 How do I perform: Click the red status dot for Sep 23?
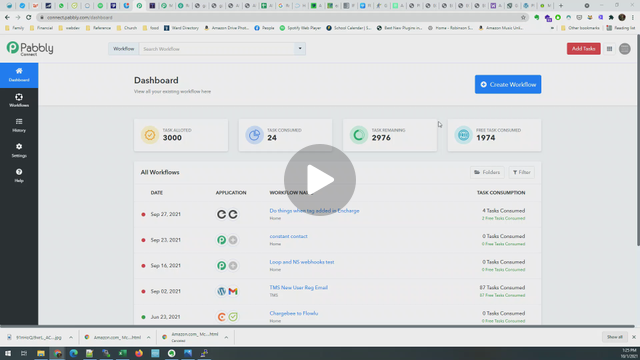[143, 240]
